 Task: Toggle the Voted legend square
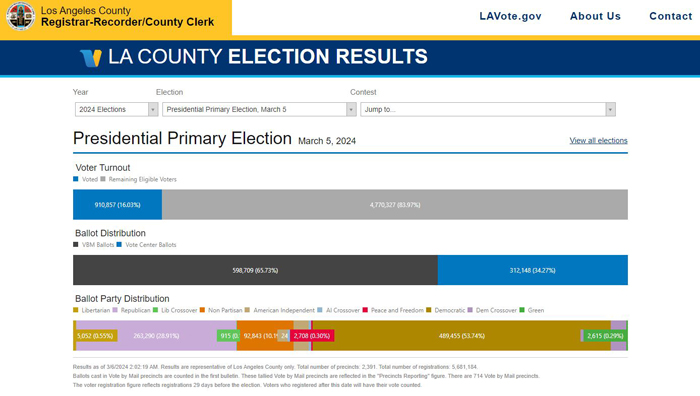tap(75, 179)
